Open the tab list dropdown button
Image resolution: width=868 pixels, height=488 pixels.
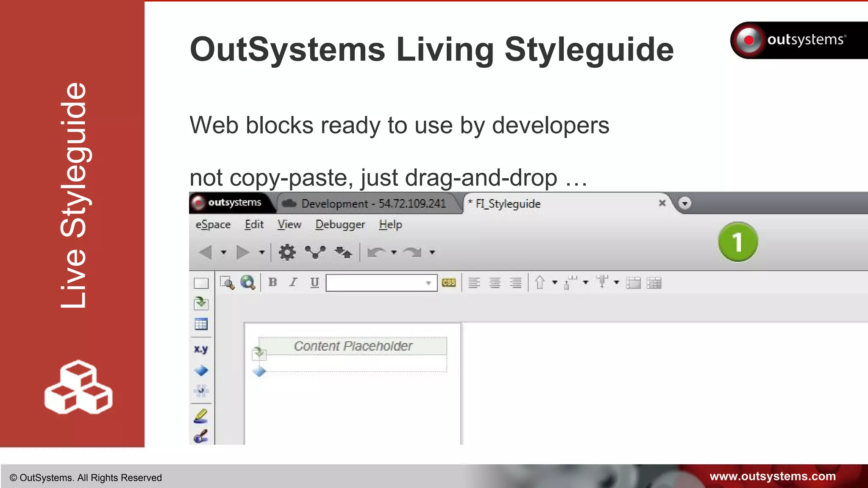pos(684,203)
